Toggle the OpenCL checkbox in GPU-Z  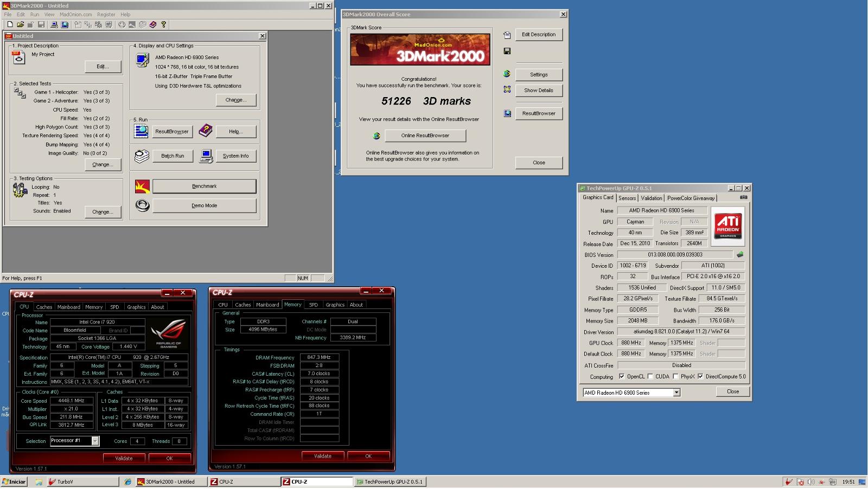click(x=621, y=376)
